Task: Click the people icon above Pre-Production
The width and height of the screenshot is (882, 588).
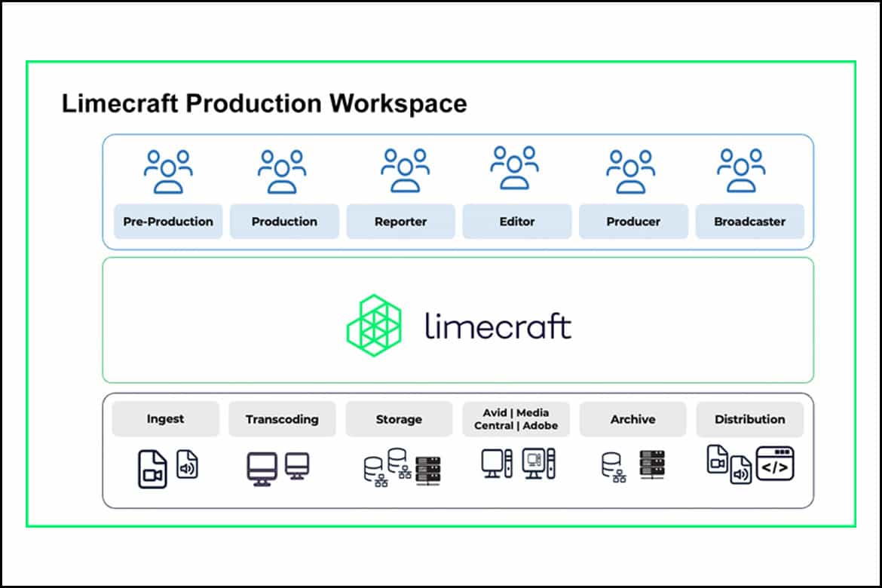Action: (x=168, y=172)
